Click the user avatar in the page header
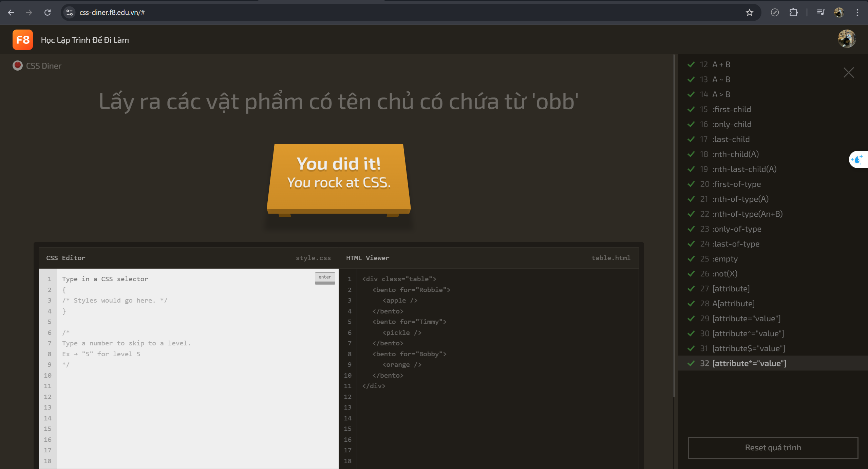 tap(847, 39)
